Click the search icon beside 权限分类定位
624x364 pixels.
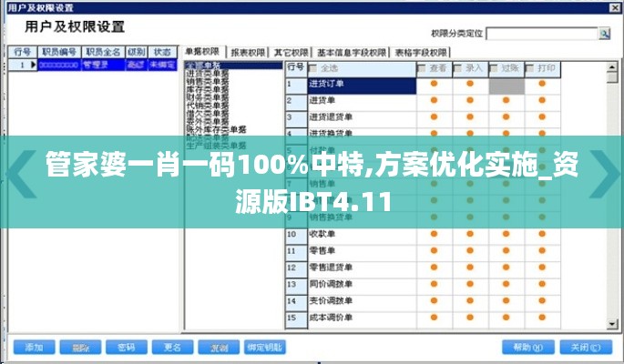pos(604,34)
